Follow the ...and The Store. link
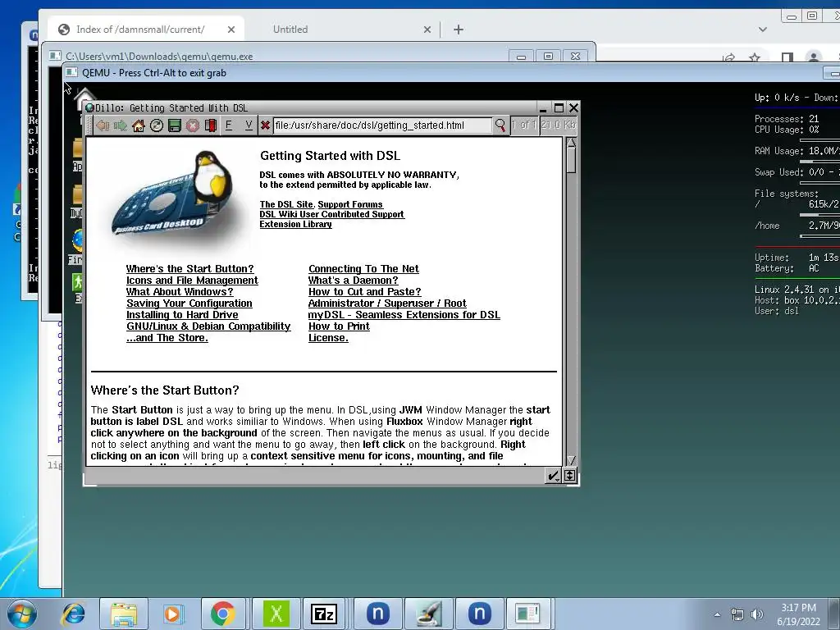This screenshot has height=630, width=840. click(167, 338)
